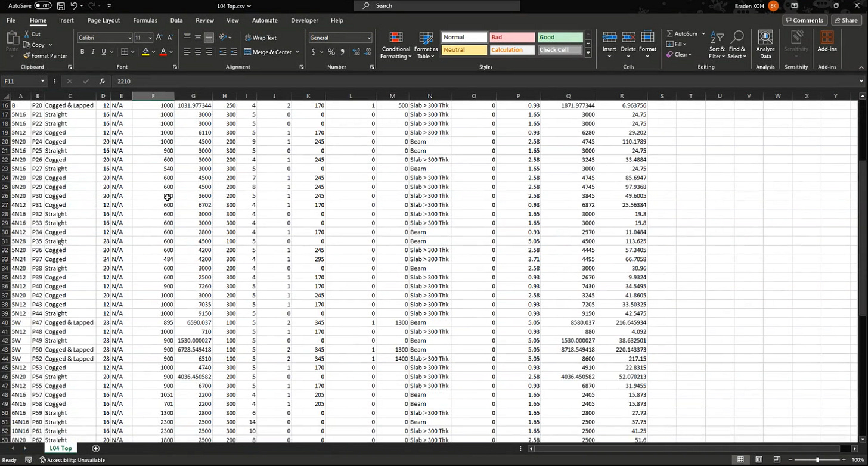The height and width of the screenshot is (466, 868).
Task: Select the Check Cell style
Action: [x=560, y=50]
